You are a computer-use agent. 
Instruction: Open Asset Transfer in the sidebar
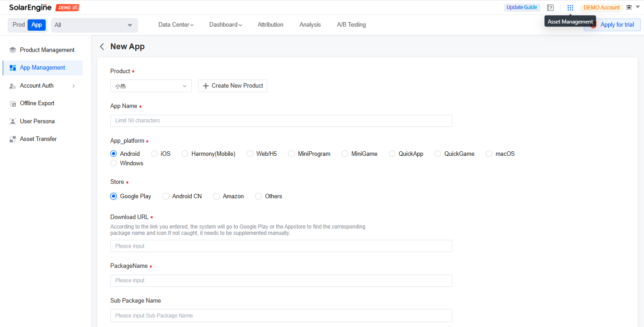12,139
